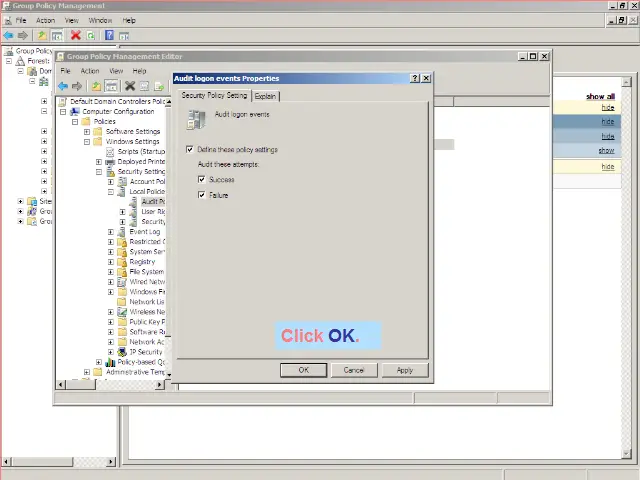Screen dimensions: 640x480
Task: Click show/hide console tree icon in main toolbar
Action: tap(57, 36)
